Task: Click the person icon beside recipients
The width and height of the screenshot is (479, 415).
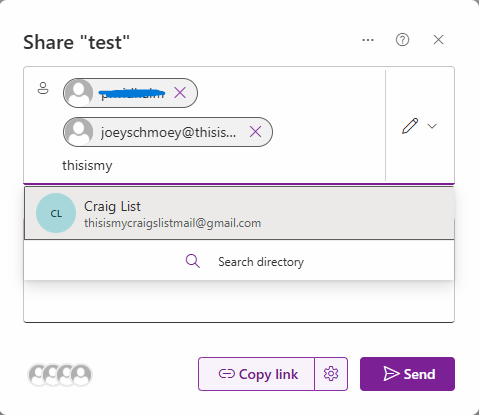Action: click(43, 88)
